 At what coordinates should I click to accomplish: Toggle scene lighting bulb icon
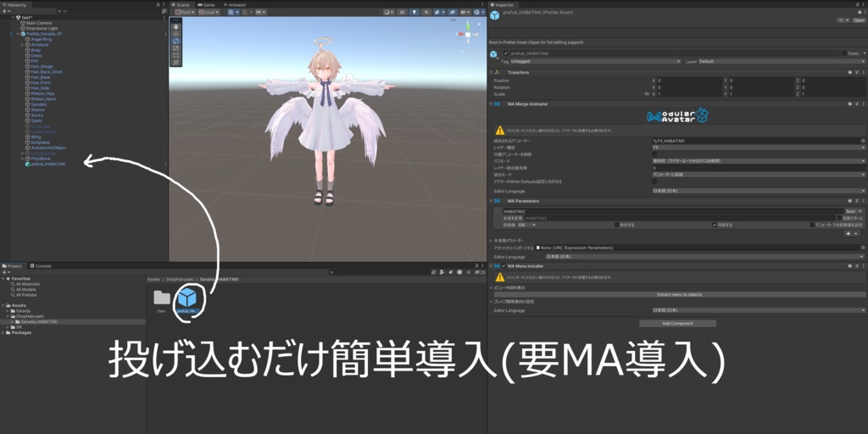pyautogui.click(x=415, y=12)
